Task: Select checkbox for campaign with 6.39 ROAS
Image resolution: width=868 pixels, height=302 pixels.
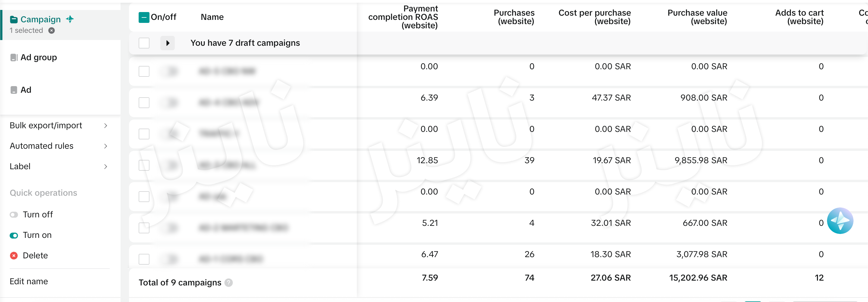Action: click(x=144, y=103)
